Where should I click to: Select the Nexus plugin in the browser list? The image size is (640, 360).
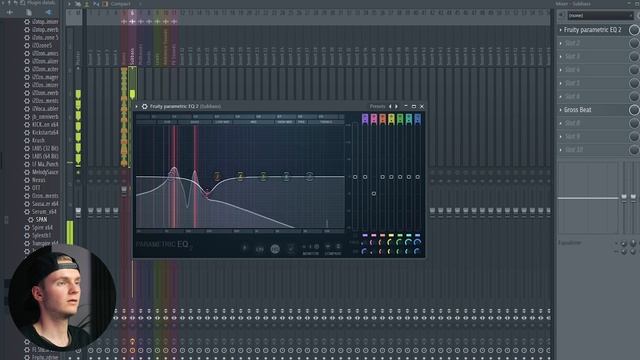point(39,180)
